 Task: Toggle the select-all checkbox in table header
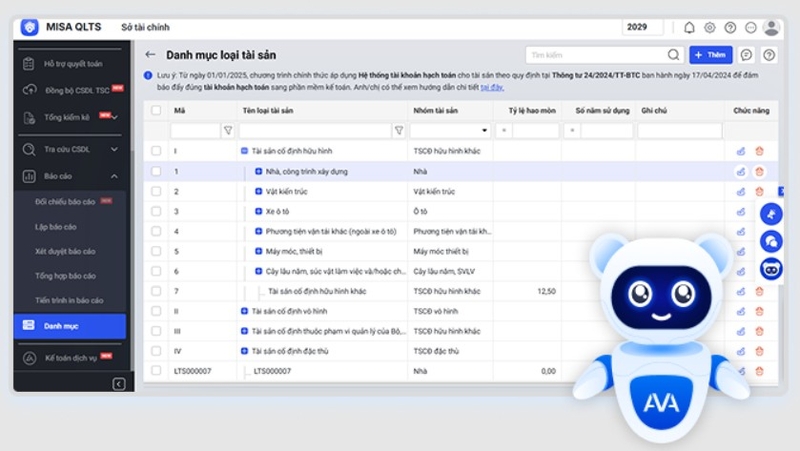[156, 110]
